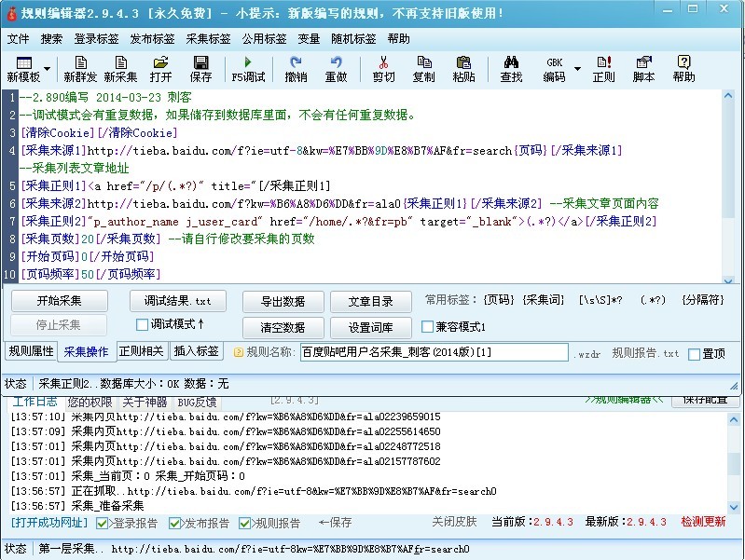Open a rule file with 打开 icon

(161, 69)
